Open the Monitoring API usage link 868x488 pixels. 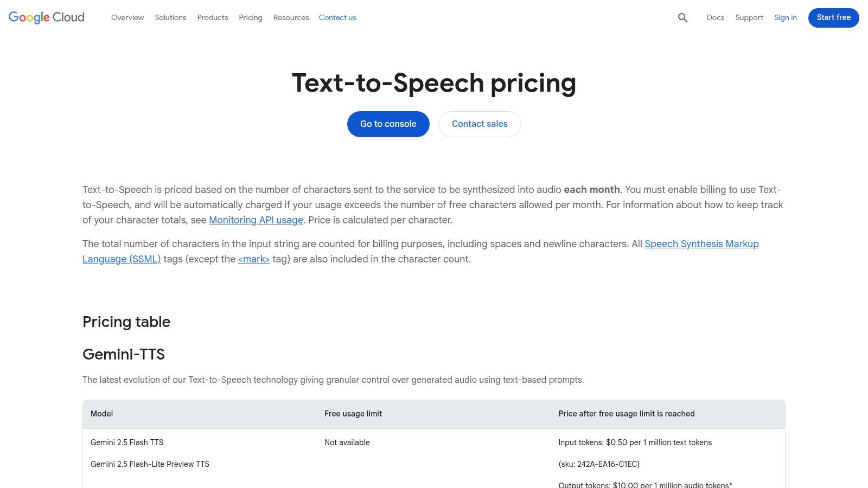(256, 220)
